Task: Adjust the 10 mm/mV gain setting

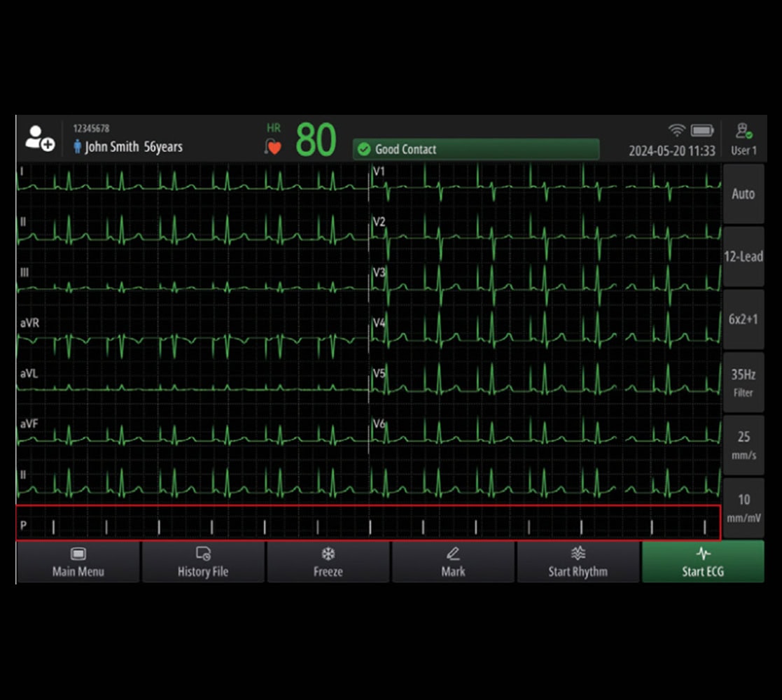Action: 743,508
